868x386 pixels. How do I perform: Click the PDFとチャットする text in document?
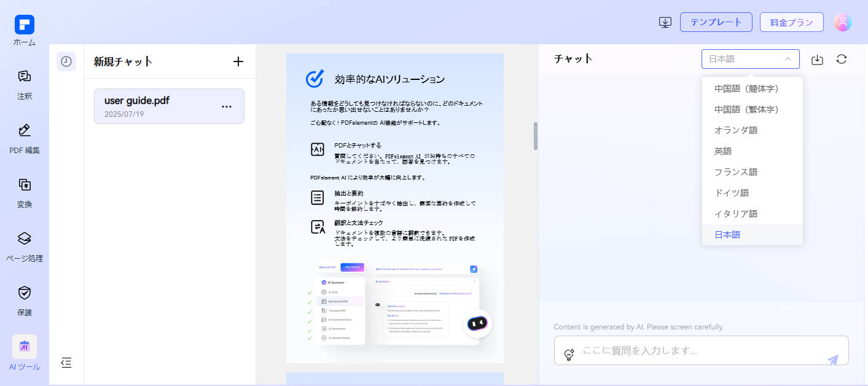tap(358, 146)
